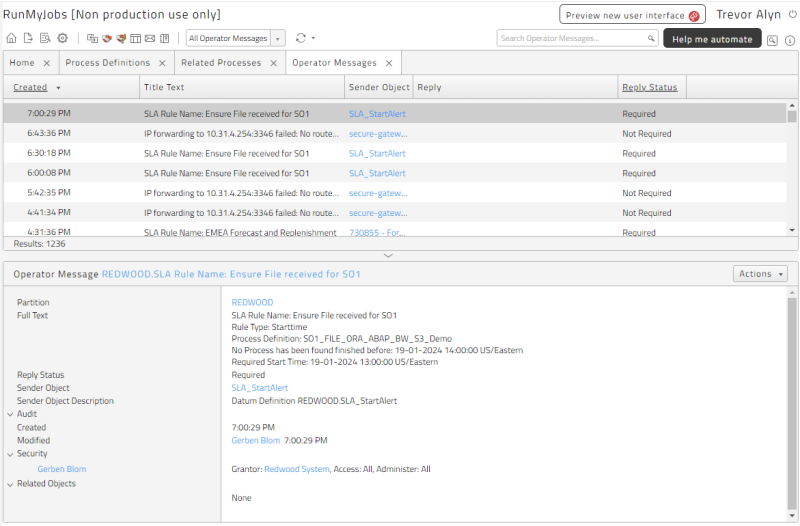This screenshot has width=800, height=526.
Task: Open secure-gatew... link in 6:43:36 PM row
Action: tap(378, 134)
